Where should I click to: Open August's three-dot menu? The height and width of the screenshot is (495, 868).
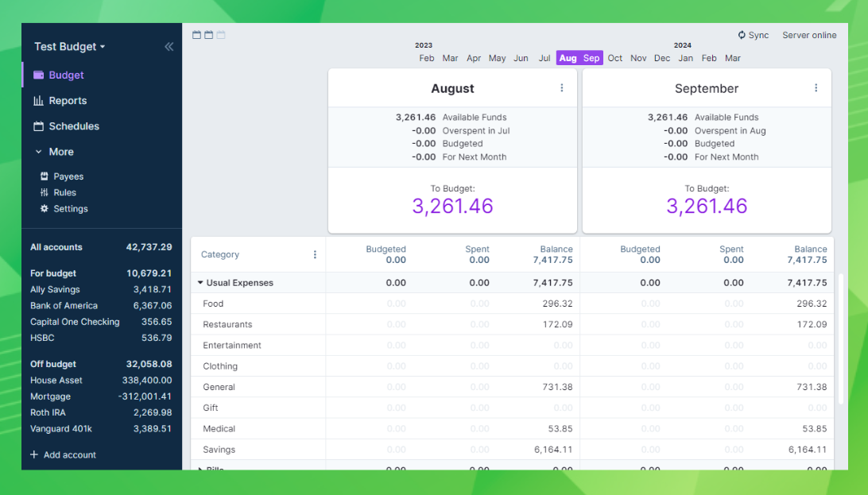point(562,87)
